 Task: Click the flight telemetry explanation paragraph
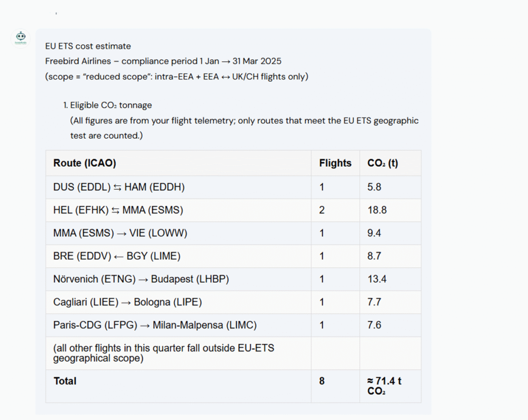click(x=244, y=128)
